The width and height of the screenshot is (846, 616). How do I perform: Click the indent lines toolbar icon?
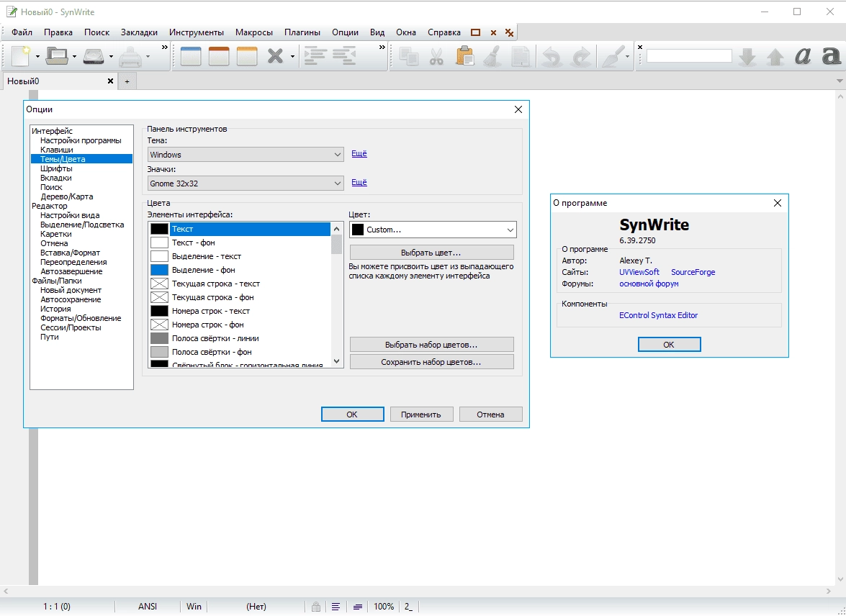coord(316,56)
